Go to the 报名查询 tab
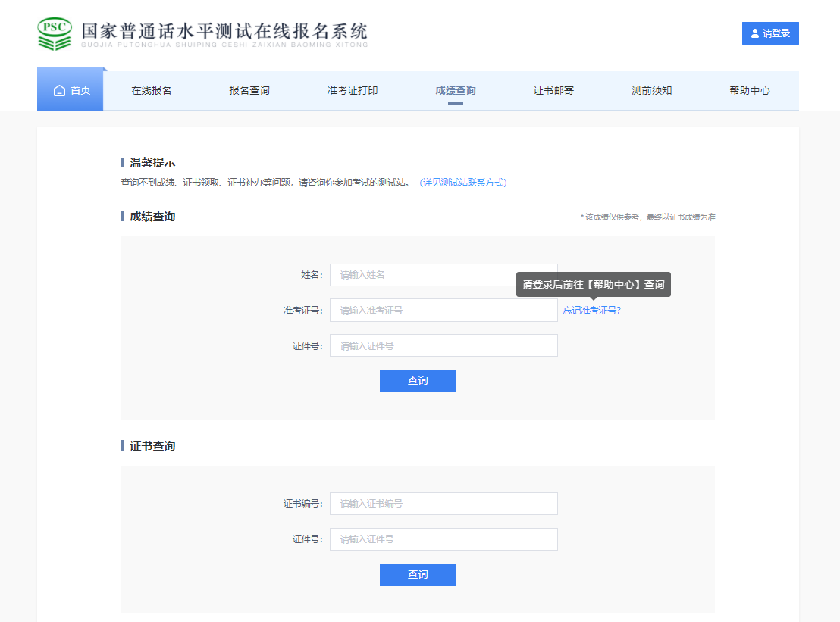This screenshot has height=622, width=840. click(249, 91)
